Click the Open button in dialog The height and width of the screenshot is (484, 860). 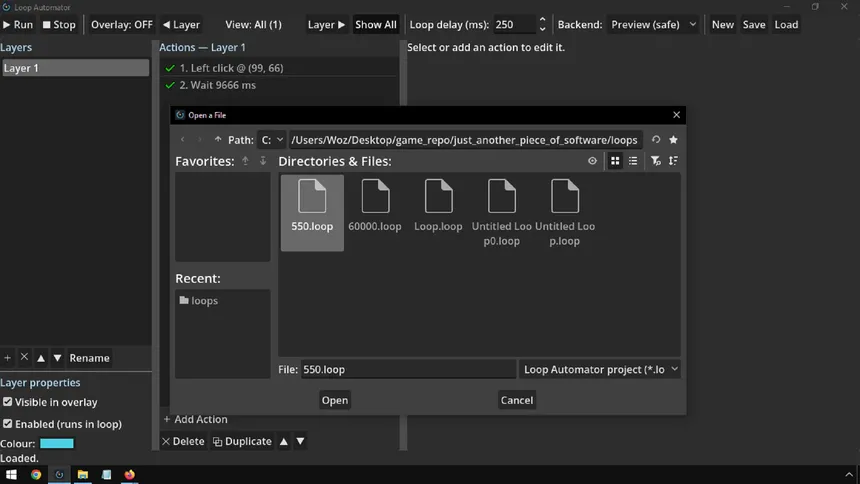point(335,400)
